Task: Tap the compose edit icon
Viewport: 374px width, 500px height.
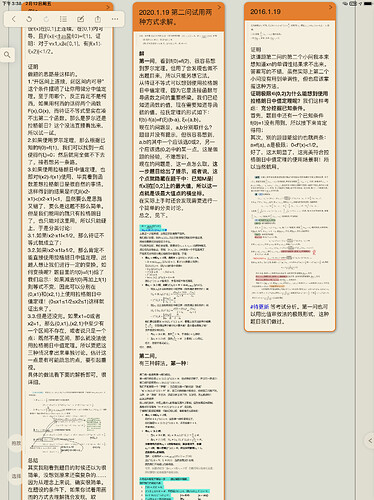Action: click(x=80, y=19)
